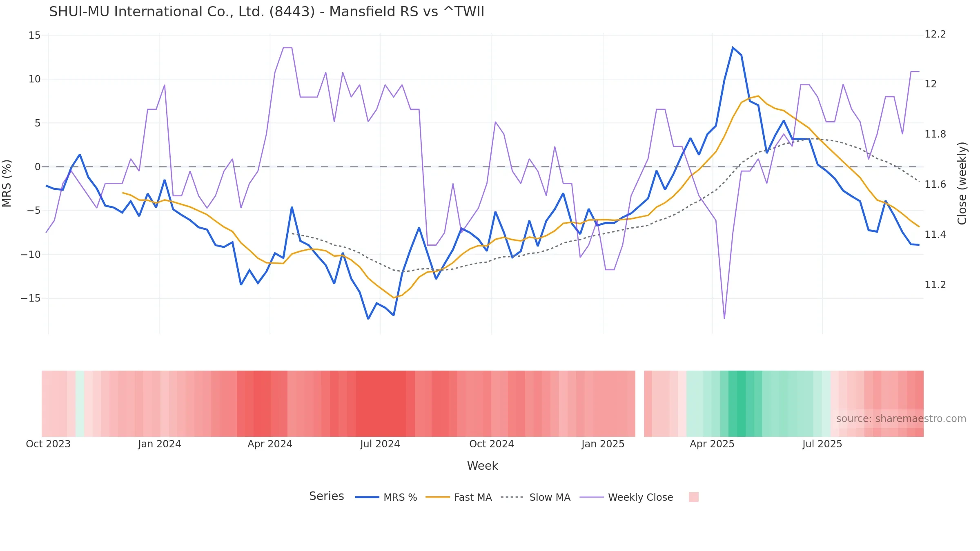Click the Close (weekly) axis title
This screenshot has height=551, width=980.
pos(962,183)
